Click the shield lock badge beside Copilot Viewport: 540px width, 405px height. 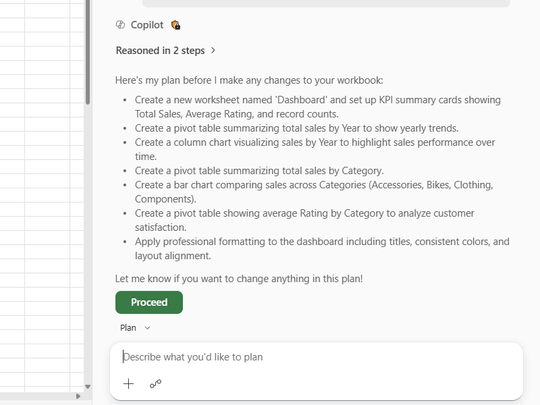tap(176, 25)
